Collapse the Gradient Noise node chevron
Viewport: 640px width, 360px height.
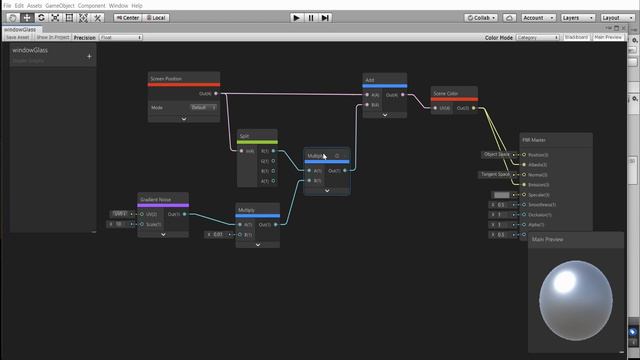click(x=163, y=235)
